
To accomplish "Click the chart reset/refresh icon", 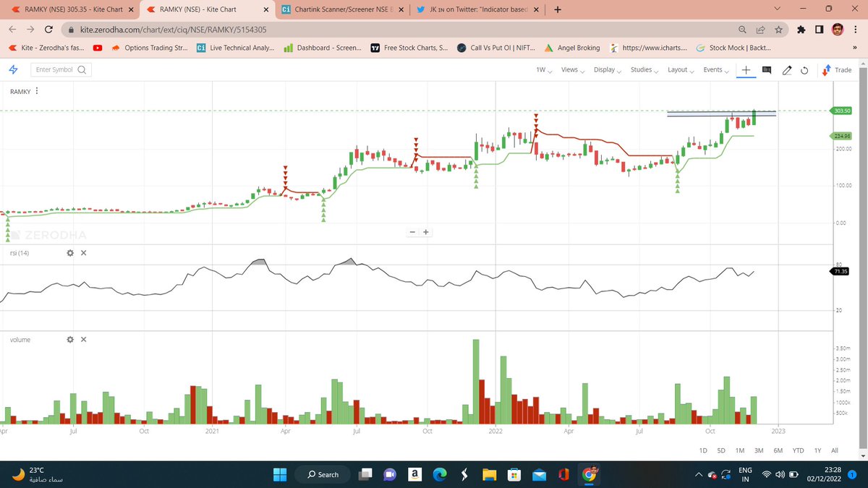I will [x=804, y=70].
